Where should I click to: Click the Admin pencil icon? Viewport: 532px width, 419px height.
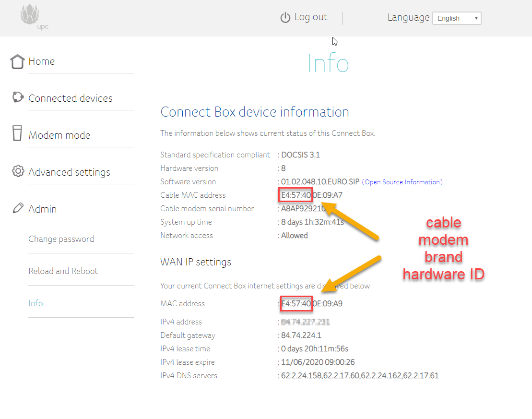pos(18,208)
